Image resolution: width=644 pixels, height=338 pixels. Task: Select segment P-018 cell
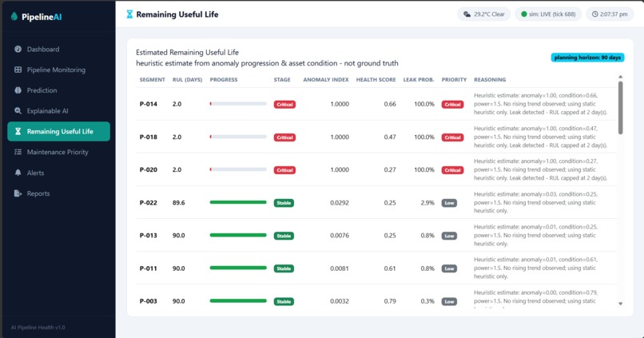coord(149,137)
